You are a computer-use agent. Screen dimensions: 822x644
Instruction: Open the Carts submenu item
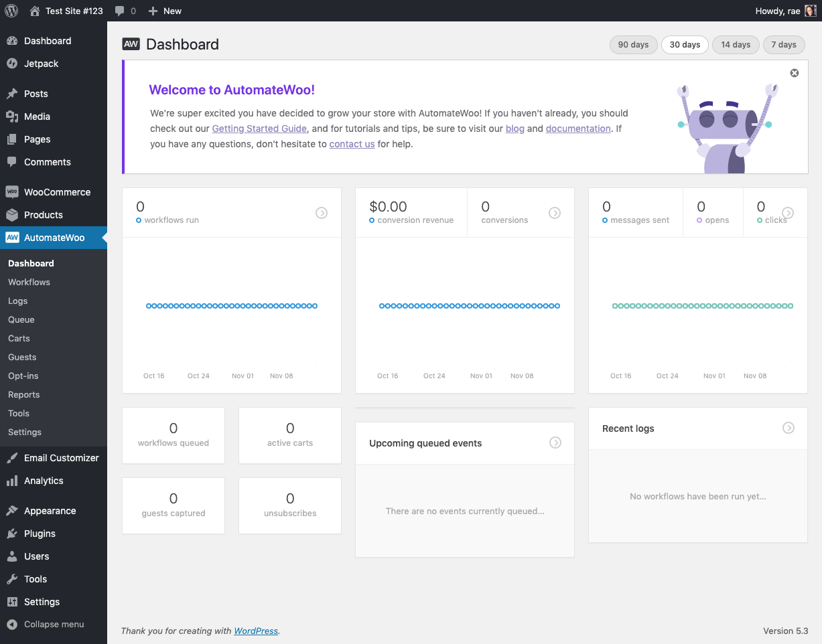coord(54,338)
